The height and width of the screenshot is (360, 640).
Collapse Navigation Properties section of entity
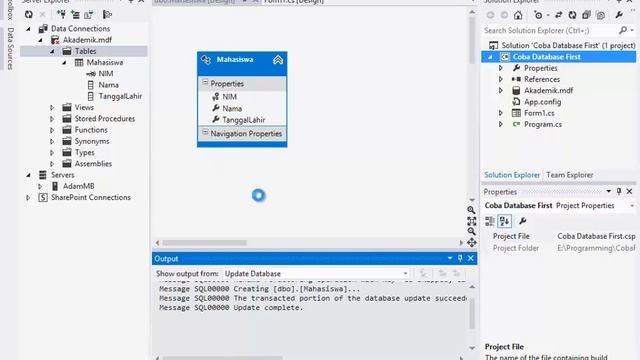(205, 133)
